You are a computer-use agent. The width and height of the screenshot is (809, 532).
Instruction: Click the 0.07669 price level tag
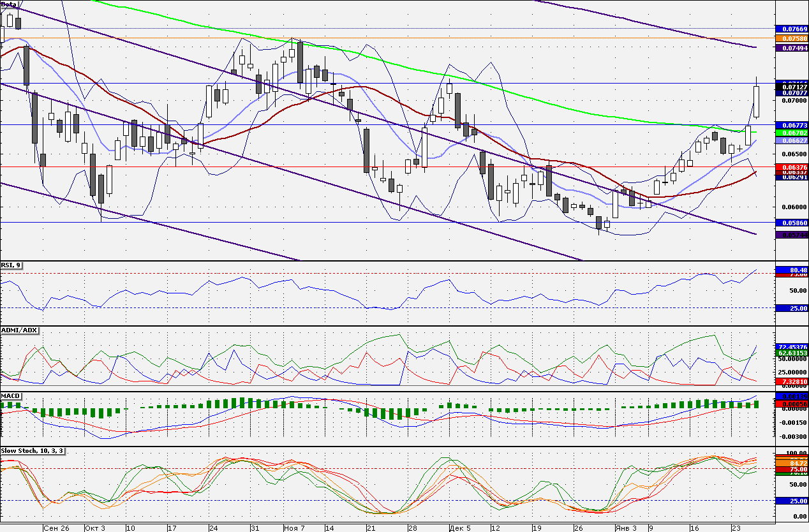tap(791, 29)
